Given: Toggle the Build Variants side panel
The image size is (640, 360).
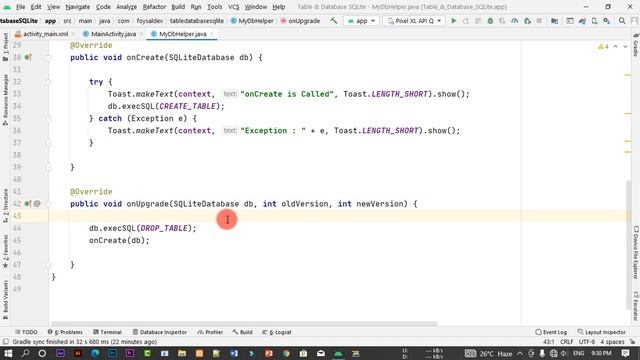Looking at the screenshot, I should pyautogui.click(x=5, y=300).
